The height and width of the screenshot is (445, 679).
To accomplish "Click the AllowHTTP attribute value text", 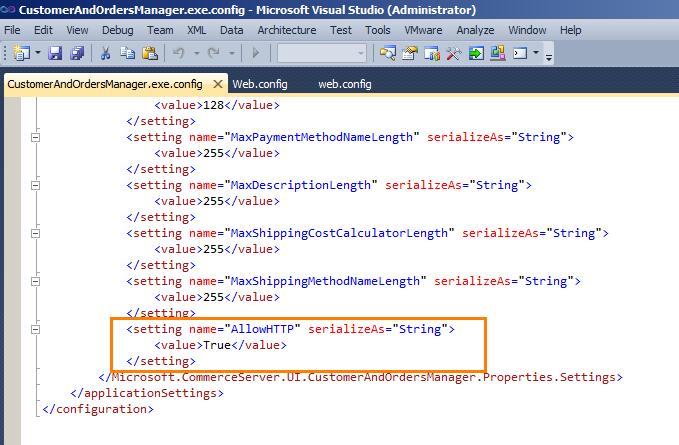I will (x=262, y=329).
